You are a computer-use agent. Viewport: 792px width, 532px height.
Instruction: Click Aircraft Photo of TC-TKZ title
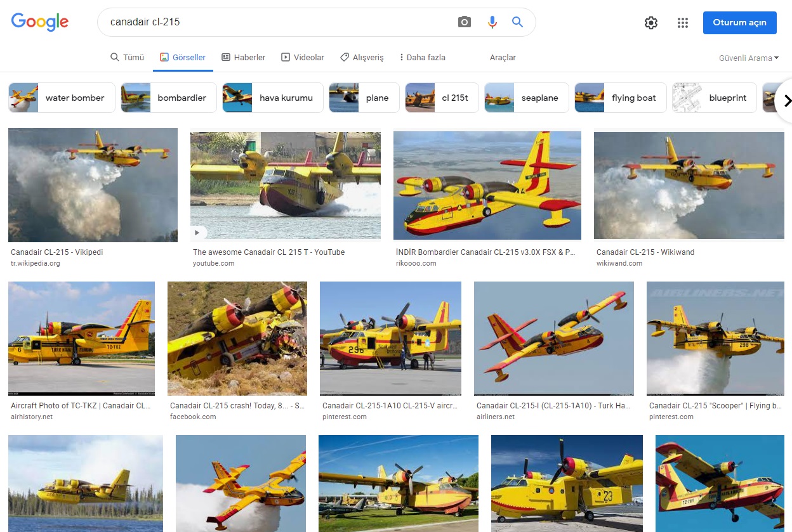81,406
